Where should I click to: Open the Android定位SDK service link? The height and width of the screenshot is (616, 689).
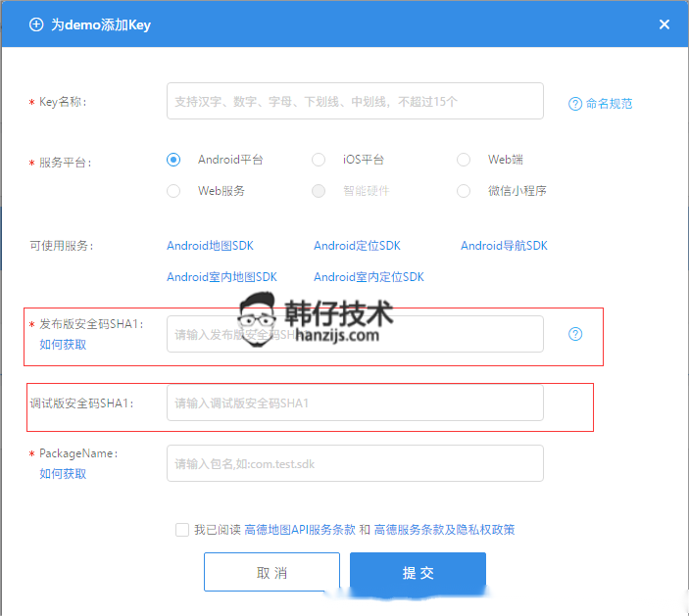357,246
